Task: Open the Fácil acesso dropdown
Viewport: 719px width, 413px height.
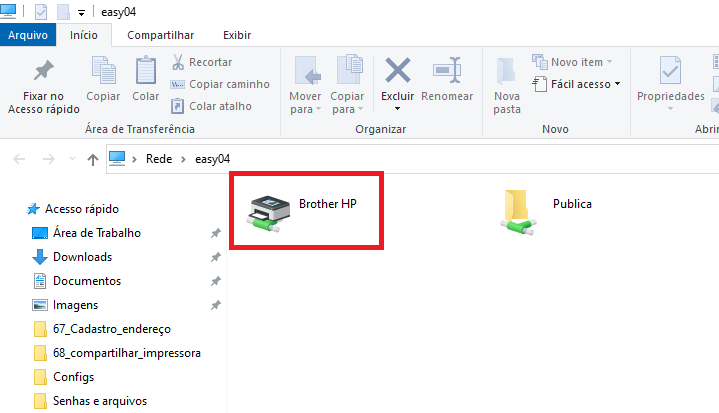Action: coord(576,84)
